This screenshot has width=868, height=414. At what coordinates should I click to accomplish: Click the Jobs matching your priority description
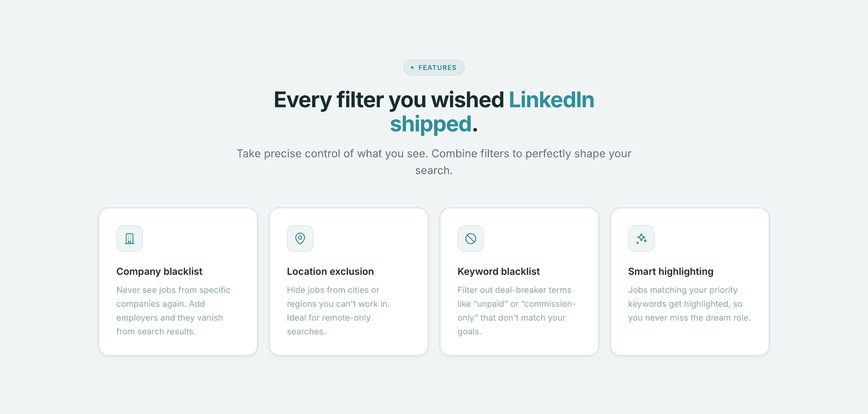[689, 304]
